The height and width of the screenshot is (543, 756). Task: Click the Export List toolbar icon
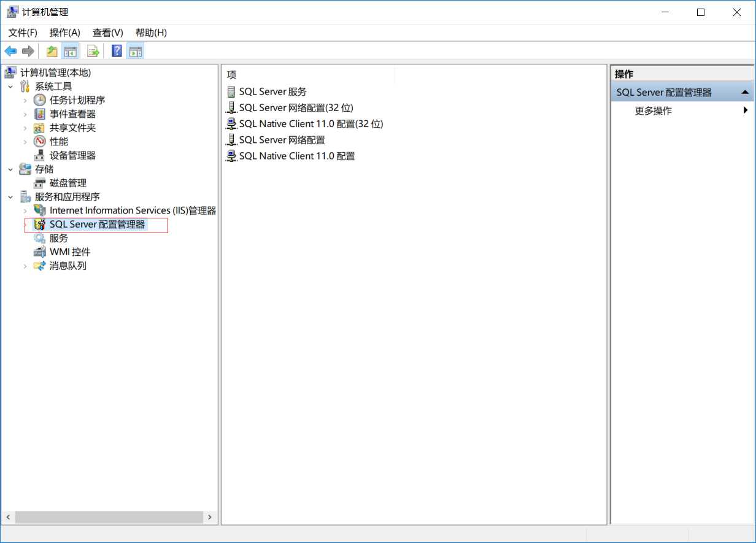[93, 51]
